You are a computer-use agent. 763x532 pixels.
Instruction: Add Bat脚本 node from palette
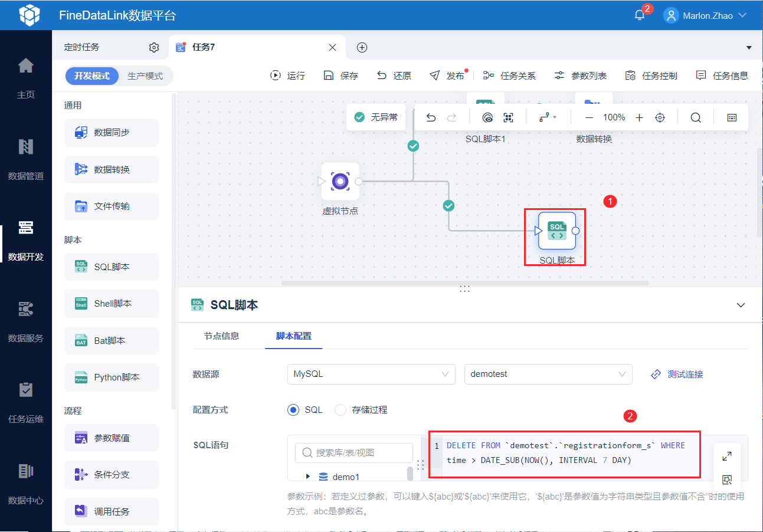(x=112, y=340)
